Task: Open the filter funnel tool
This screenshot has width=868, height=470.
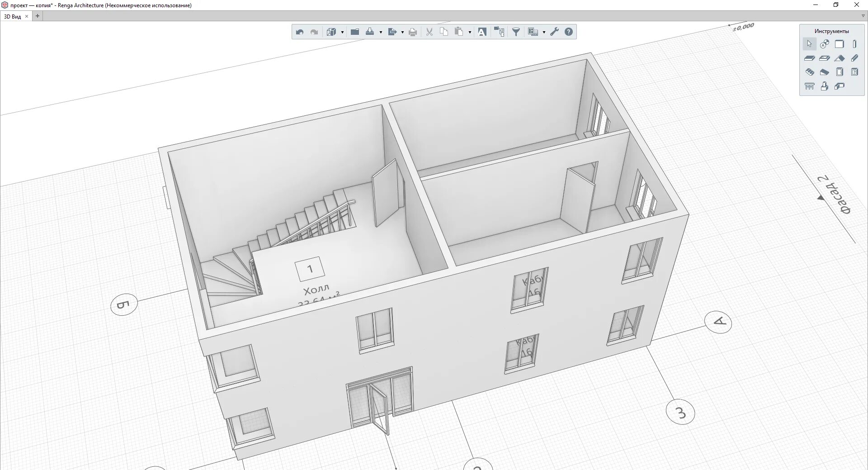Action: pyautogui.click(x=516, y=32)
